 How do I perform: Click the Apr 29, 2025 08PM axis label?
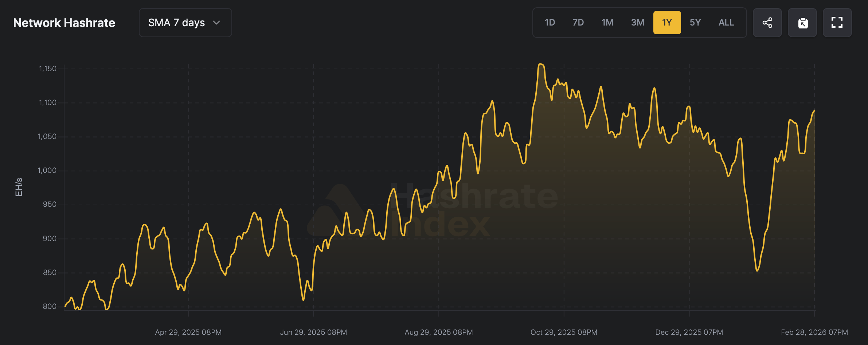(188, 332)
